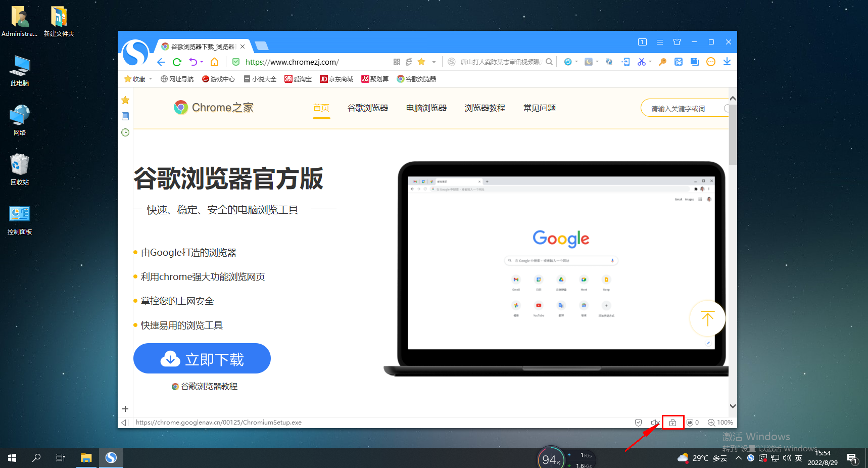Open the downloads arrow icon
The image size is (868, 468).
tap(727, 62)
